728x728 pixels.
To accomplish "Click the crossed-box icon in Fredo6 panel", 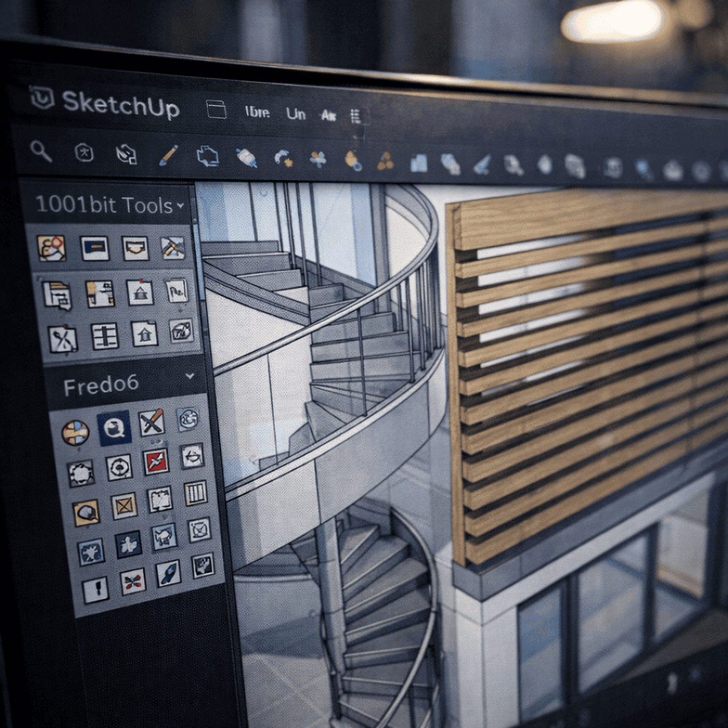I will 124,505.
